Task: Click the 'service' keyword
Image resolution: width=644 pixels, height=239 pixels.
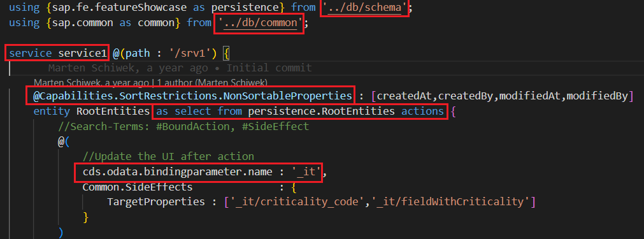Action: (x=31, y=53)
